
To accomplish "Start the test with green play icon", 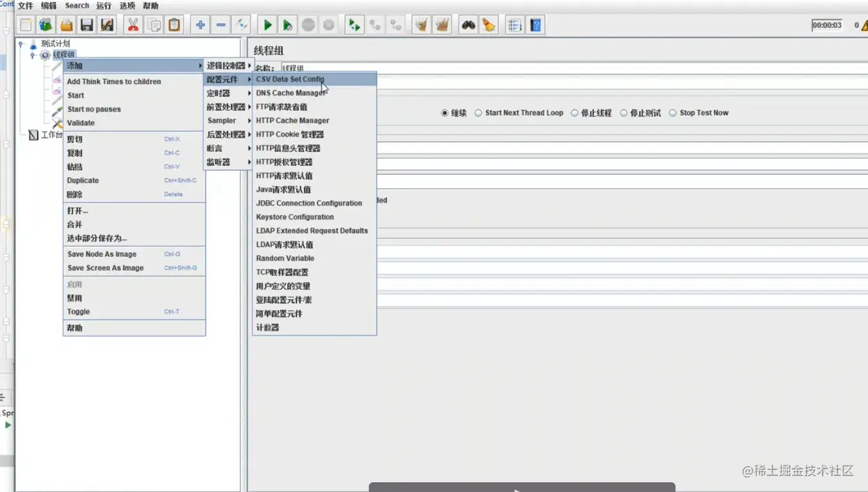I will [267, 25].
